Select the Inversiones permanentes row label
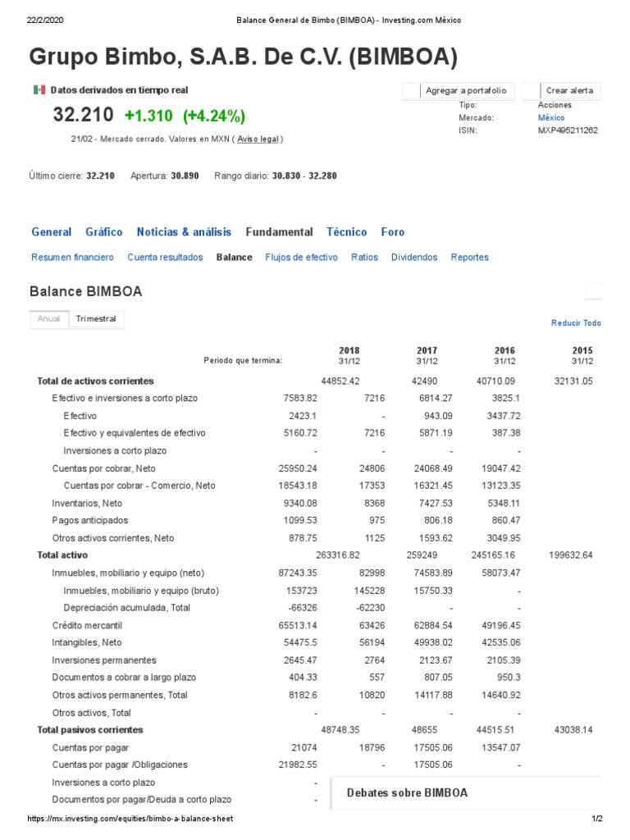Viewport: 630px width, 840px height. click(x=104, y=660)
